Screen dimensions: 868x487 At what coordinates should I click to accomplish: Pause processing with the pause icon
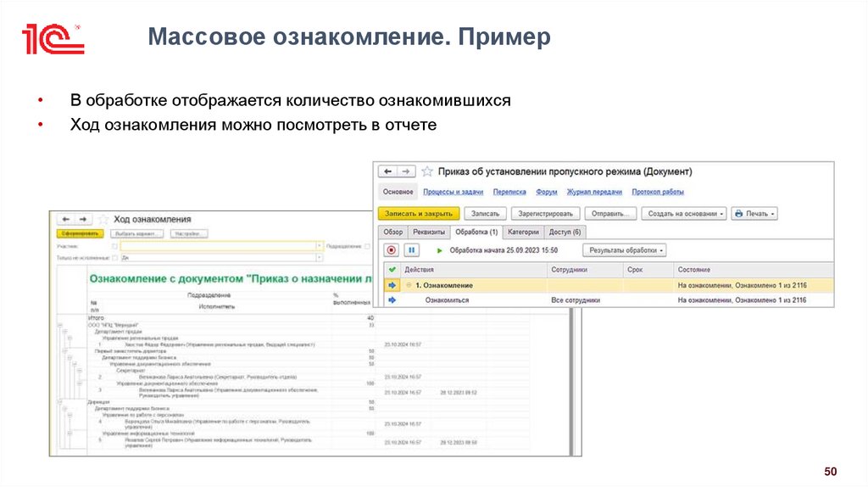tap(411, 250)
